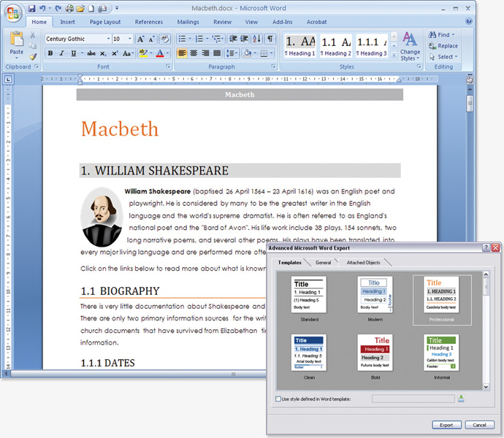504x438 pixels.
Task: Apply Heading 2 style
Action: click(335, 46)
